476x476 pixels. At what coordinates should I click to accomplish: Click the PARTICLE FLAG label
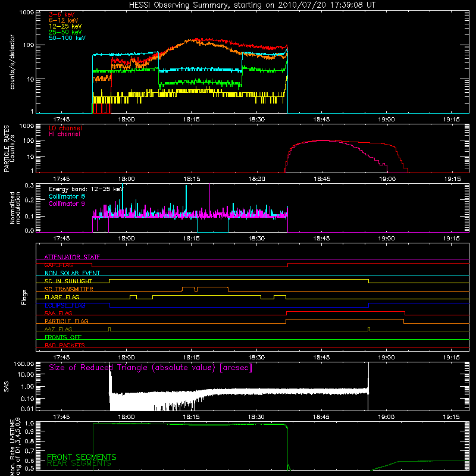point(67,321)
